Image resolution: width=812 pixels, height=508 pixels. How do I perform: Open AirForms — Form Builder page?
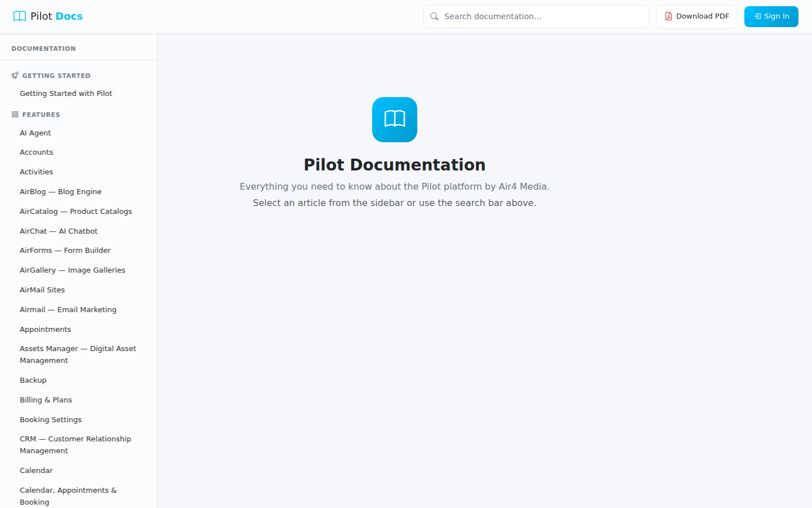click(65, 250)
